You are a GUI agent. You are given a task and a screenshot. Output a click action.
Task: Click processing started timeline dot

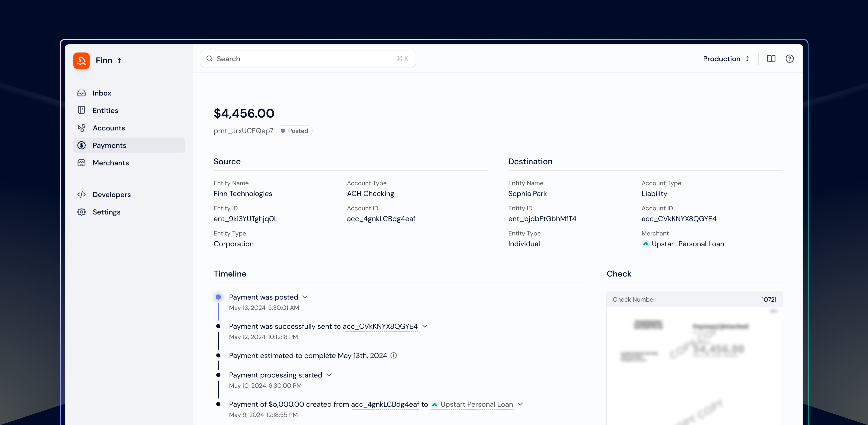click(x=218, y=375)
